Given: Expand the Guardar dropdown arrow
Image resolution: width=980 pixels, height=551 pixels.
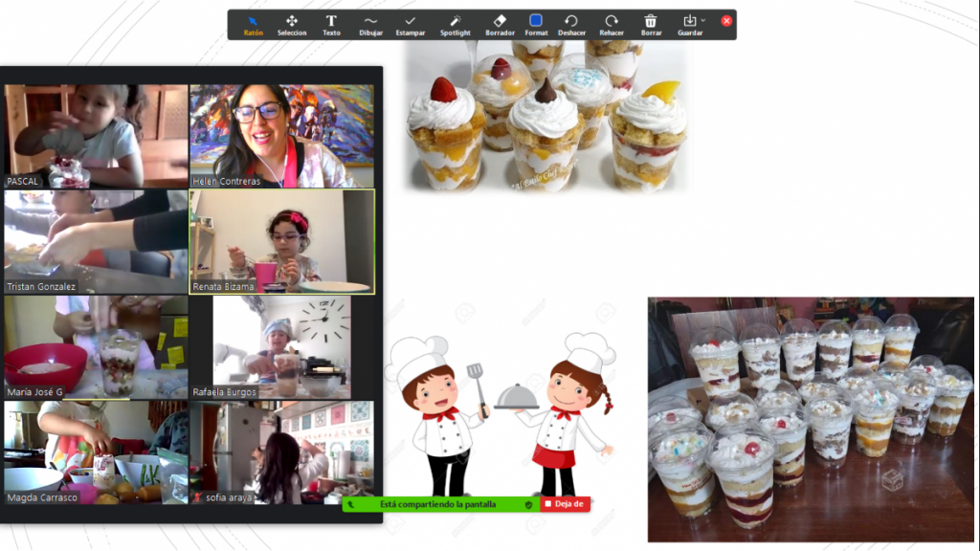Looking at the screenshot, I should coord(703,20).
